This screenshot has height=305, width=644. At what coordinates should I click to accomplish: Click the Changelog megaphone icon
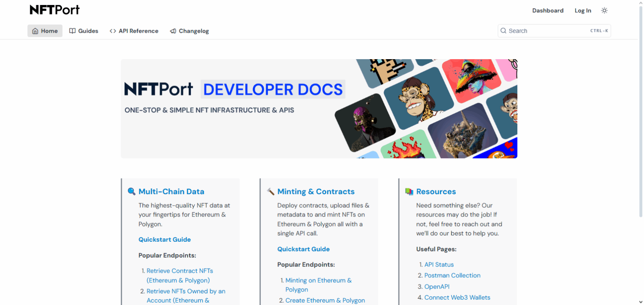point(172,31)
